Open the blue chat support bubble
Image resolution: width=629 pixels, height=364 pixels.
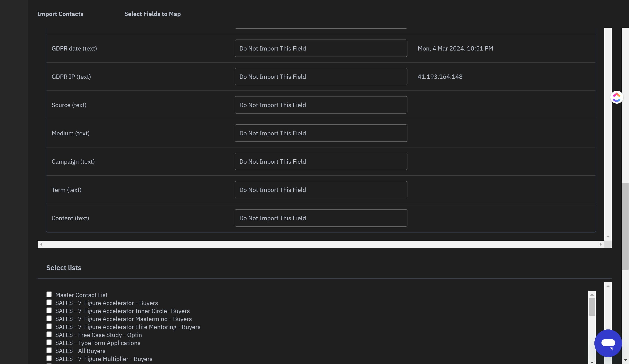point(608,343)
